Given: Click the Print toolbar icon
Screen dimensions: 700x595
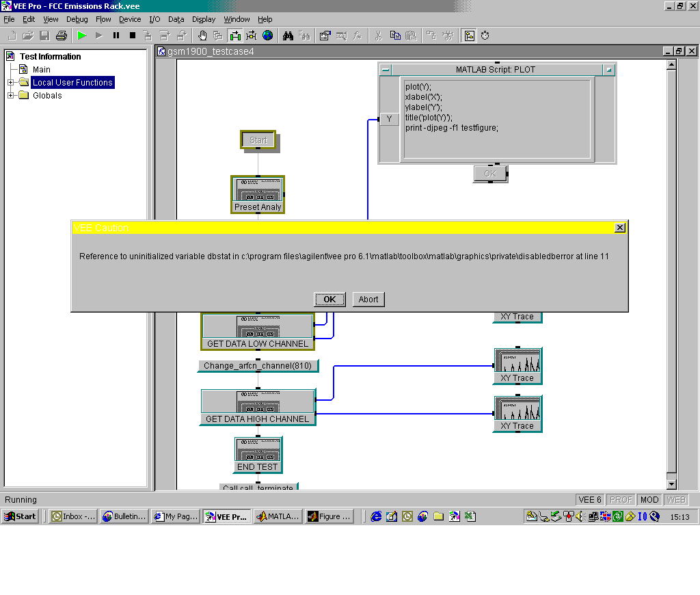Looking at the screenshot, I should 61,36.
